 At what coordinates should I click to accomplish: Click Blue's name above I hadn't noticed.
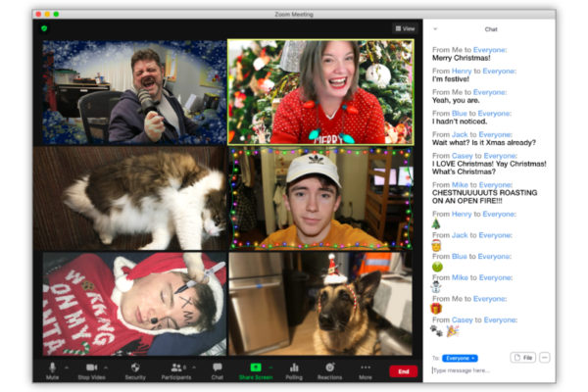coord(460,114)
